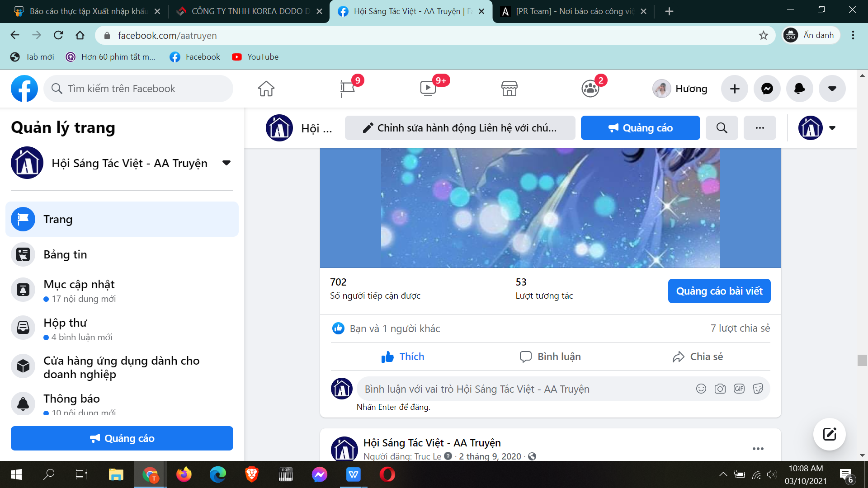View 7 lượt chia sẻ

pos(740,328)
